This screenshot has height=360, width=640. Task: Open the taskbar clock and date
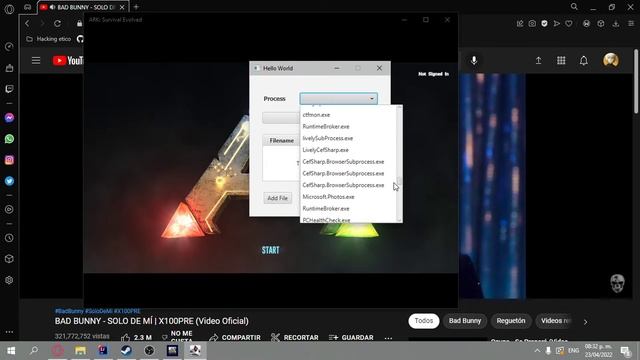tap(598, 350)
